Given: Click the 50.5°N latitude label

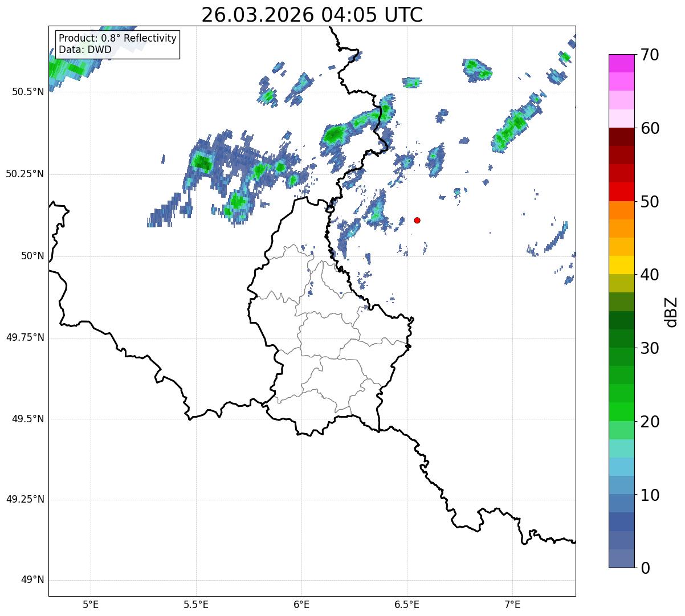Looking at the screenshot, I should tap(28, 92).
